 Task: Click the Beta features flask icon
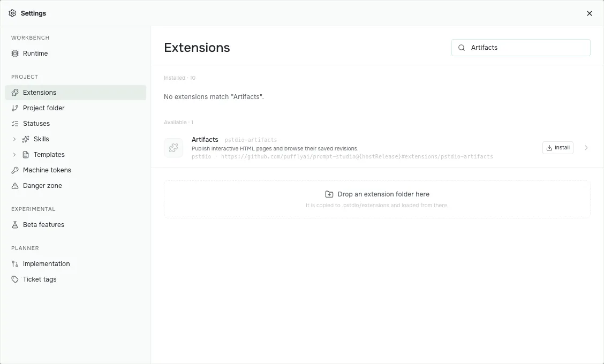pos(15,225)
